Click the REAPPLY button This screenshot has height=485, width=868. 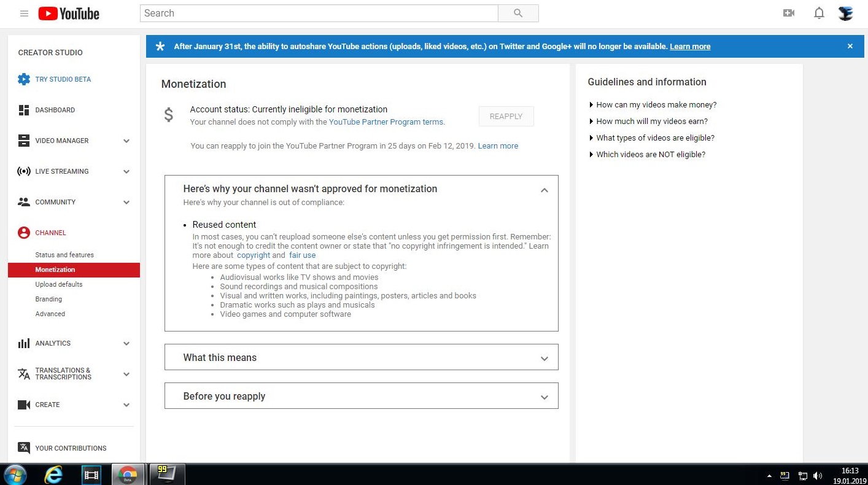point(506,116)
